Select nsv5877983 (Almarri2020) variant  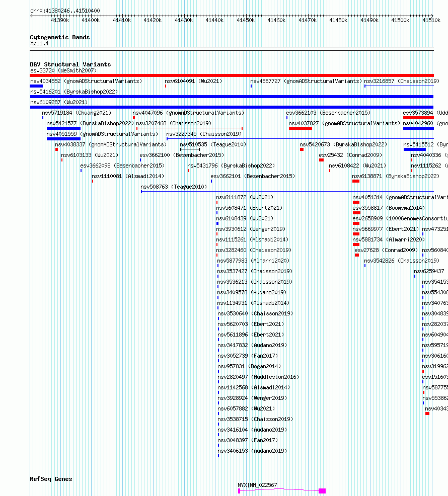pos(253,261)
